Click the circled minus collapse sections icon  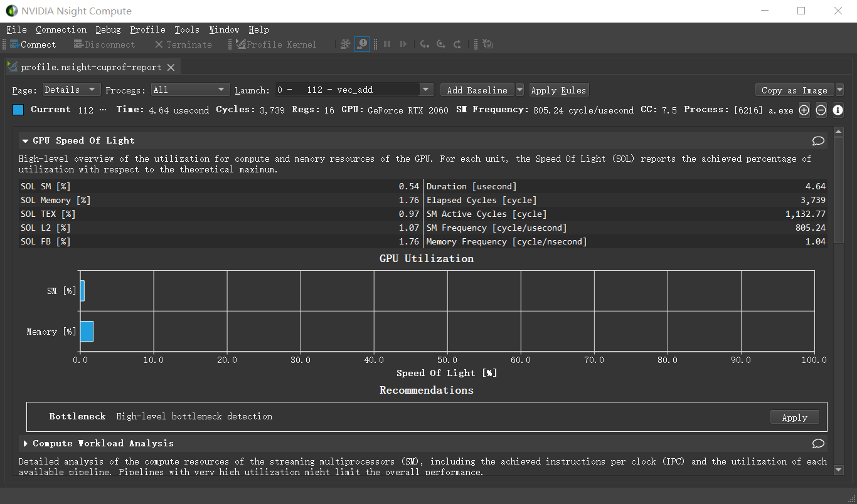point(821,110)
